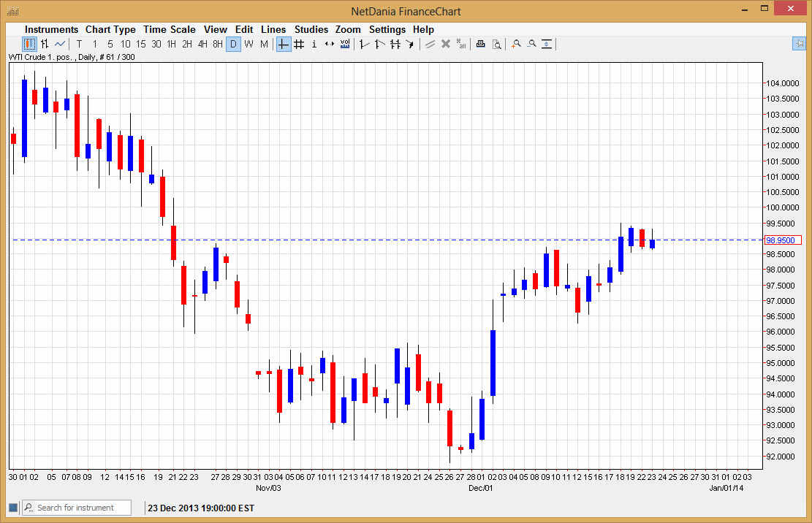Open the View menu

click(x=216, y=29)
